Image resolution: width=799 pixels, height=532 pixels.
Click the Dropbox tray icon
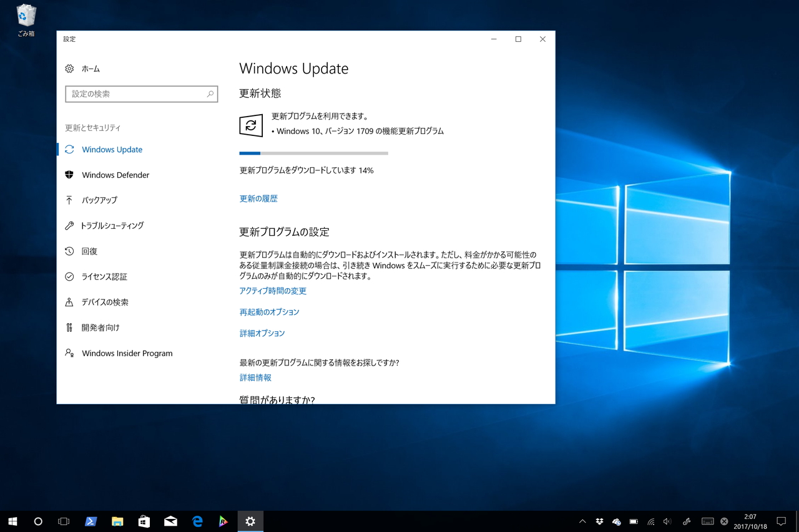tap(599, 521)
